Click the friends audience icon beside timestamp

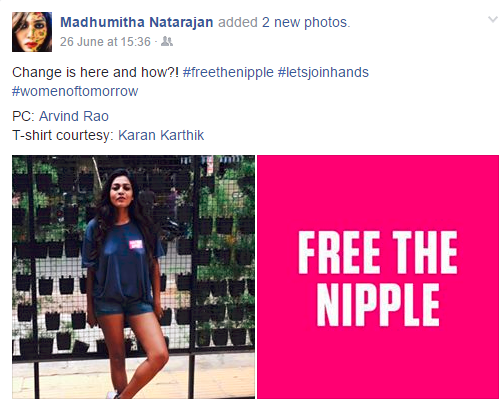(x=167, y=41)
